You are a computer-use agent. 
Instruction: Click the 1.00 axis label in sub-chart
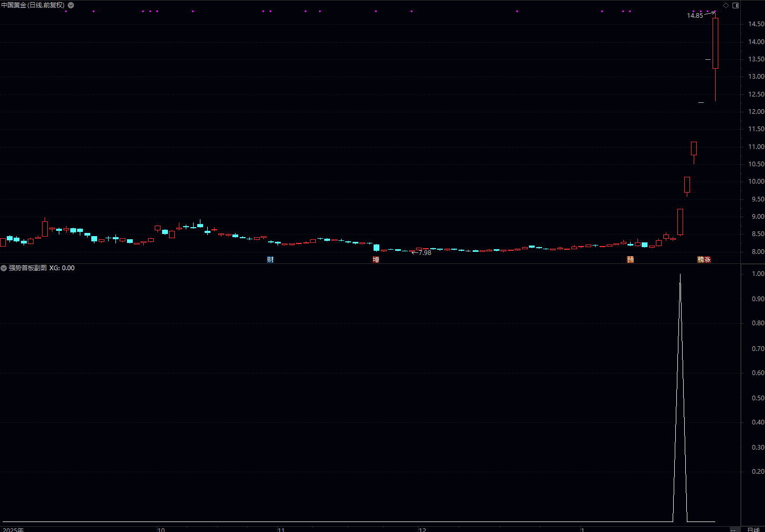tap(758, 274)
